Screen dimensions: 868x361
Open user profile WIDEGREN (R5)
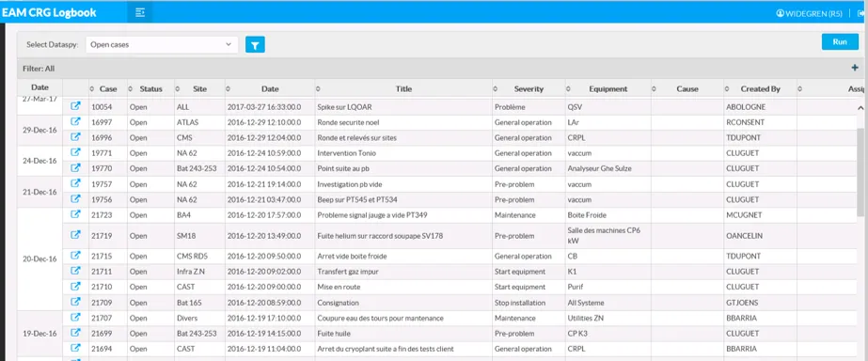tap(809, 13)
